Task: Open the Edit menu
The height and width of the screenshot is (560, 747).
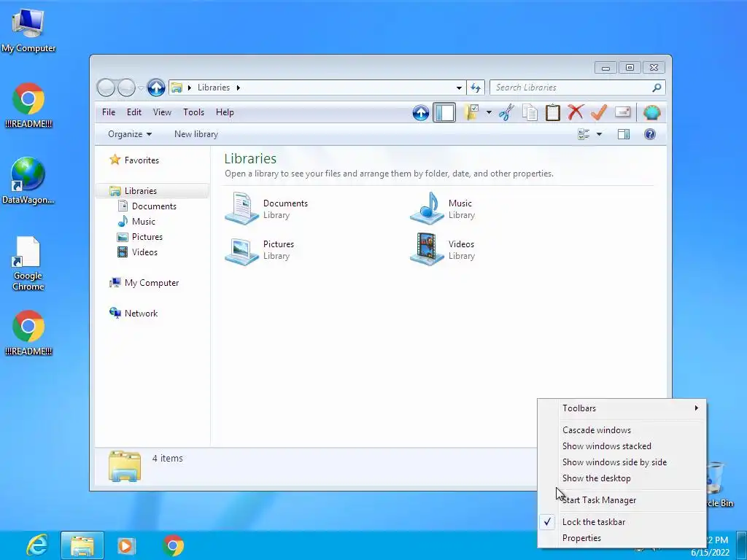Action: point(134,112)
